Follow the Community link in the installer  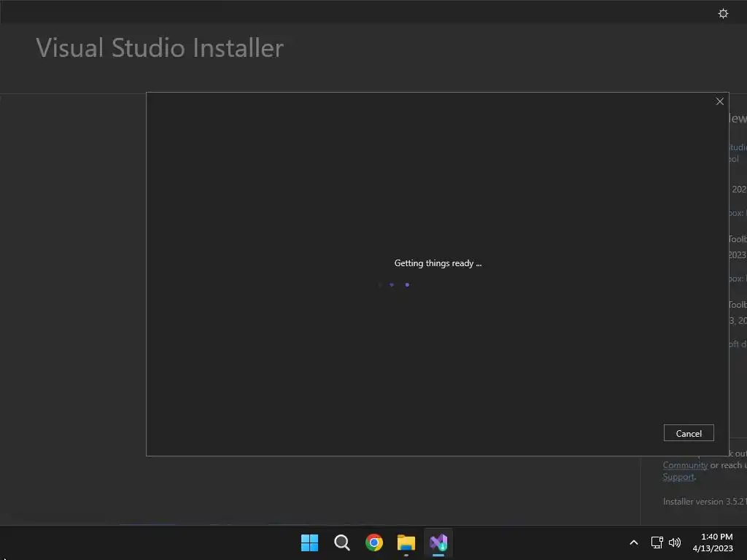685,465
